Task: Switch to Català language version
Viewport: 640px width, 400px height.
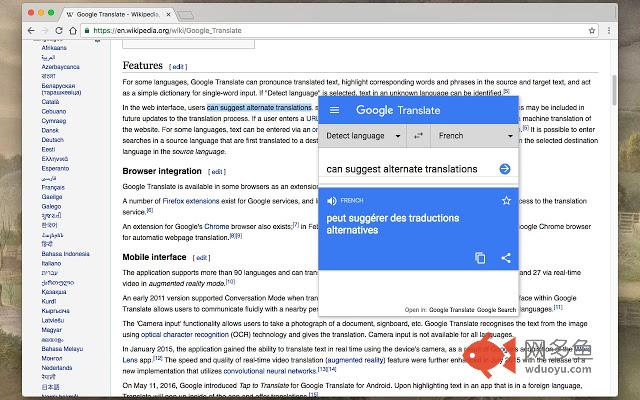Action: 50,102
